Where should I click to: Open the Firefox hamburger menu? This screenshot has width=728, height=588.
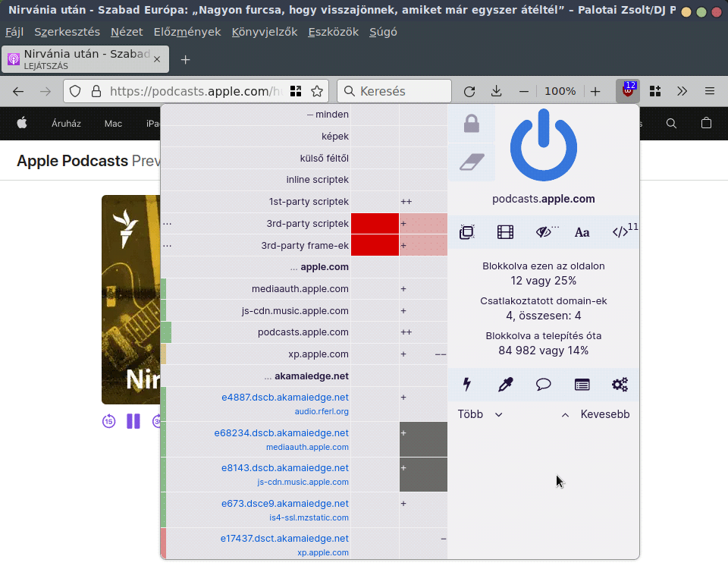(x=710, y=91)
